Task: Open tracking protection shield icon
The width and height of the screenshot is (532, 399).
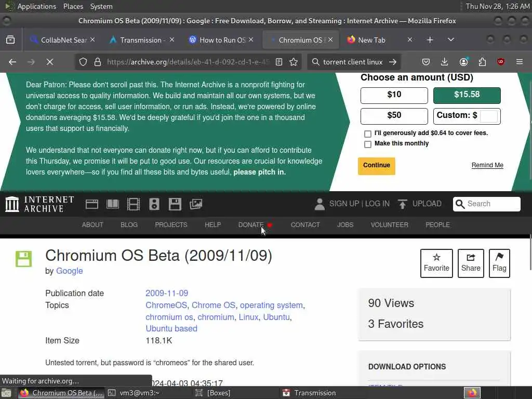Action: coord(83,62)
